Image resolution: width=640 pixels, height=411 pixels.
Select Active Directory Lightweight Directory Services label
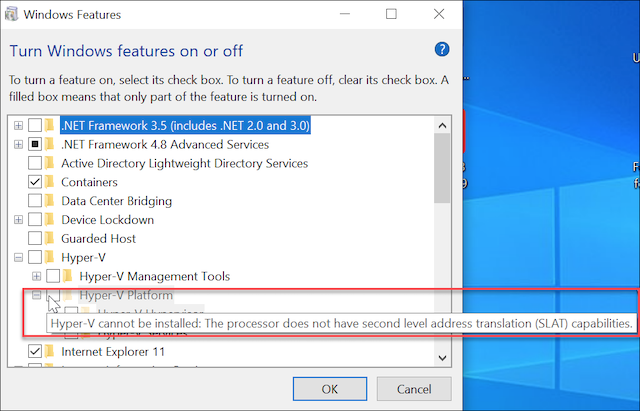tap(184, 163)
